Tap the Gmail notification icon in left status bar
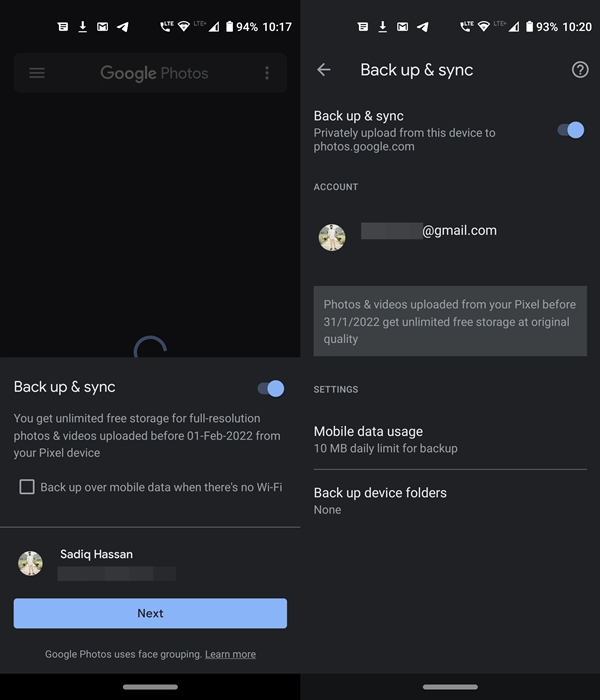The height and width of the screenshot is (700, 600). click(x=102, y=27)
